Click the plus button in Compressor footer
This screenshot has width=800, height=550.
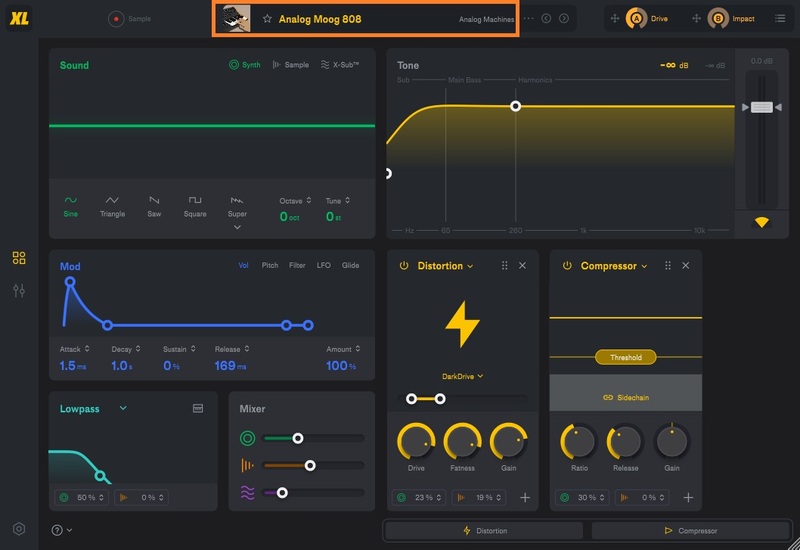point(688,497)
